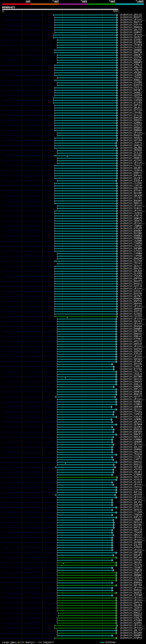Screen dimensions: 146x644
Task: Select the UniRef100_Q8W0B8 label
Action: [131, 407]
